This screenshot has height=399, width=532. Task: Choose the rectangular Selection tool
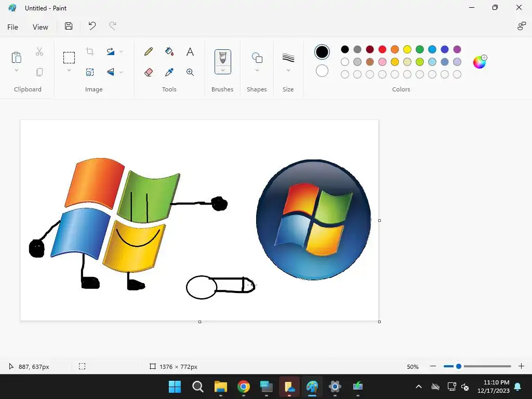click(69, 58)
